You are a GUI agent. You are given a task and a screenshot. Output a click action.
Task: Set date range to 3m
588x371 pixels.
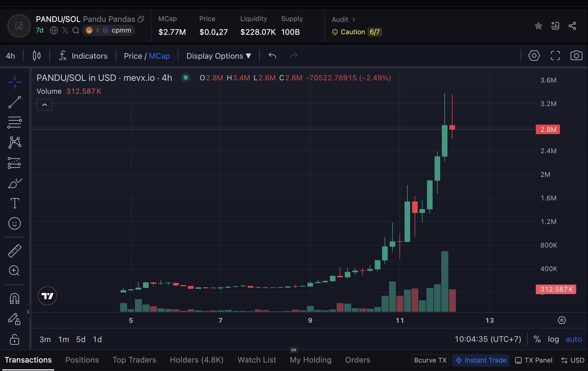click(45, 339)
